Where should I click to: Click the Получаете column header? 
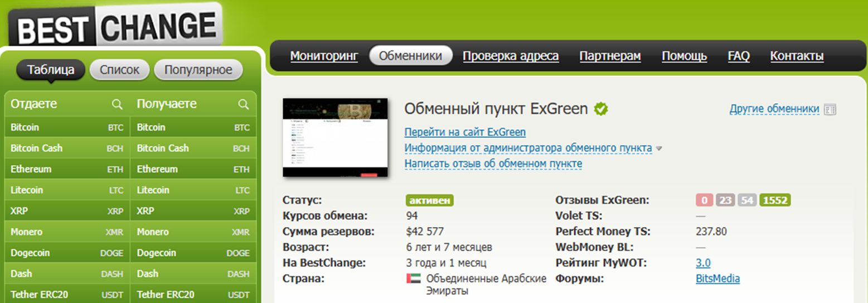(x=167, y=104)
